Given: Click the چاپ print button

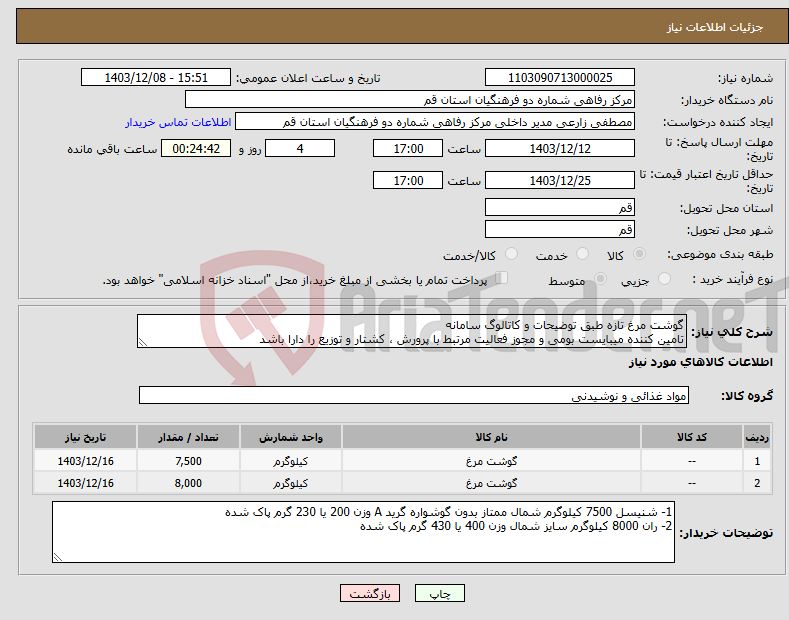Looking at the screenshot, I should 439,594.
